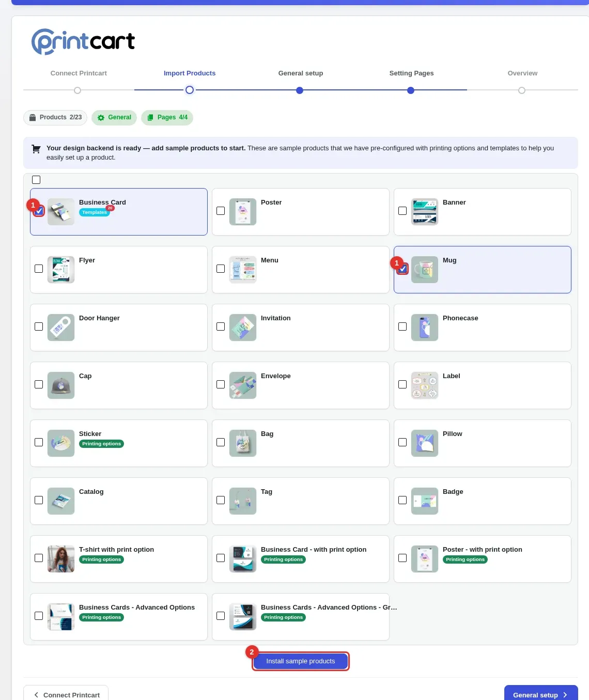Image resolution: width=589 pixels, height=700 pixels.
Task: Check the Banner checkbox
Action: coord(402,211)
